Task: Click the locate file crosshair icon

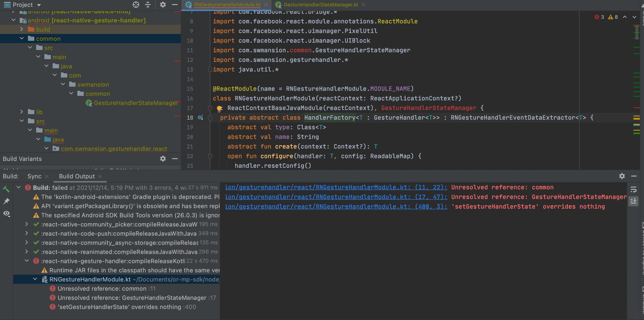Action: tap(136, 5)
